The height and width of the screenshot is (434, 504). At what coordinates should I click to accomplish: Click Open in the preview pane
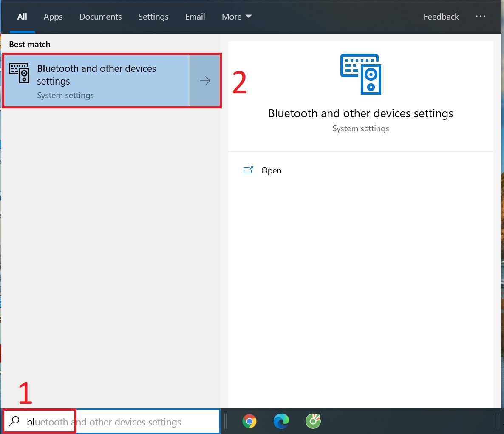click(x=271, y=170)
